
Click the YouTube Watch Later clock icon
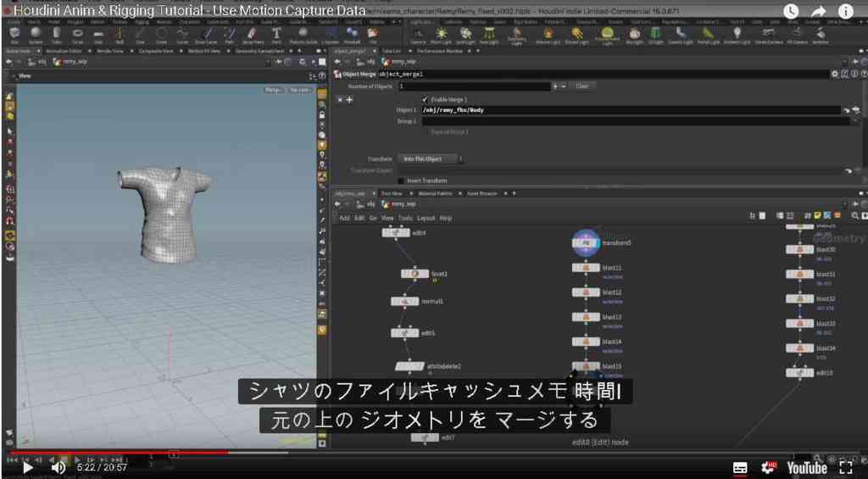792,10
